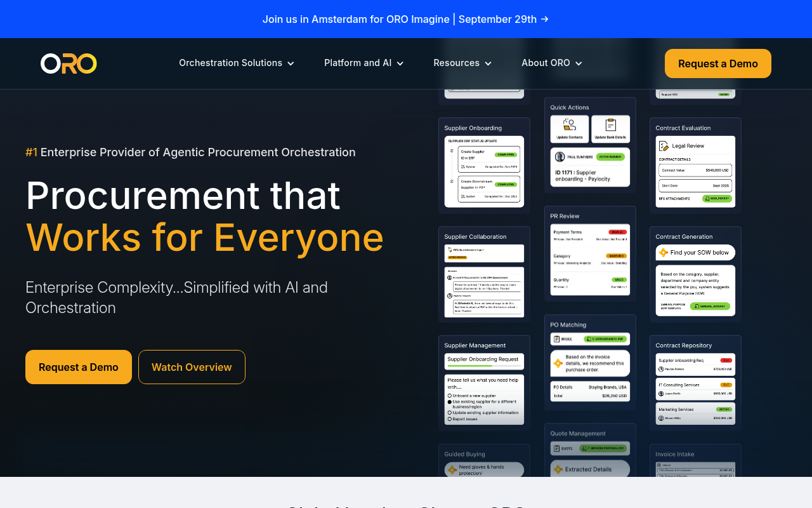Image resolution: width=812 pixels, height=508 pixels.
Task: Click the sparkle icon in the PO Matching recommendation
Action: [x=558, y=363]
